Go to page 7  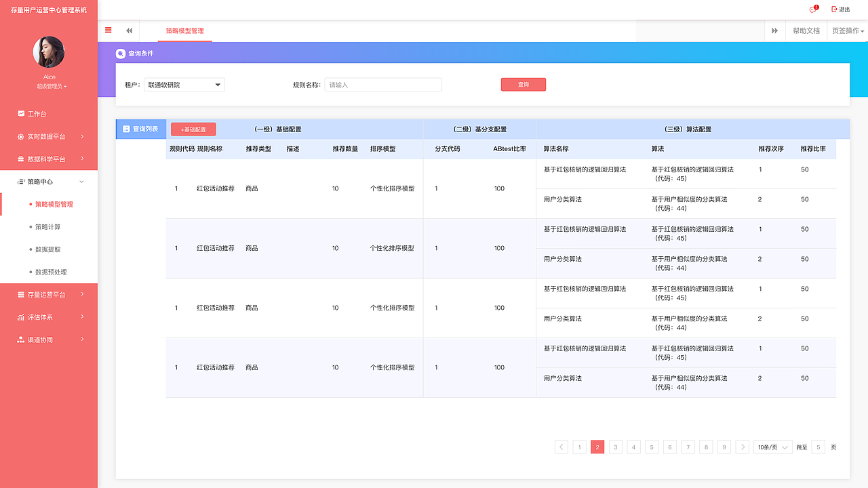pos(688,447)
